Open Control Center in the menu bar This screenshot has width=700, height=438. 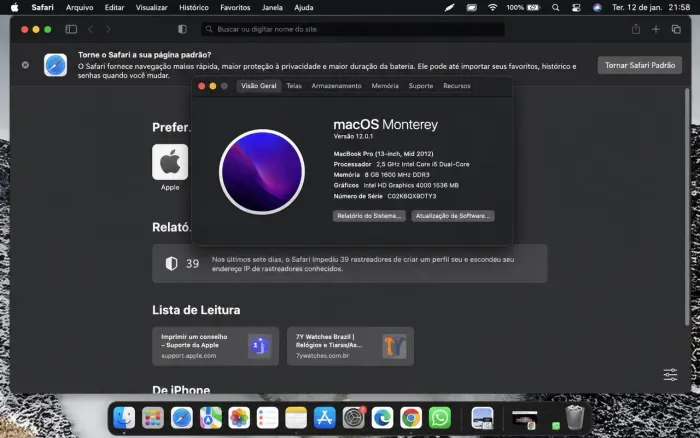pyautogui.click(x=576, y=7)
